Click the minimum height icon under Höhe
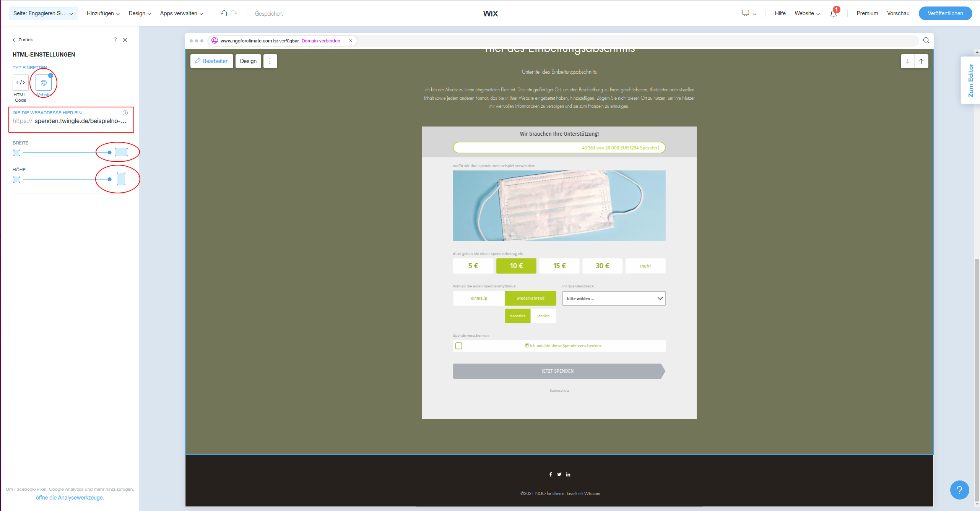The image size is (980, 511). click(x=16, y=179)
